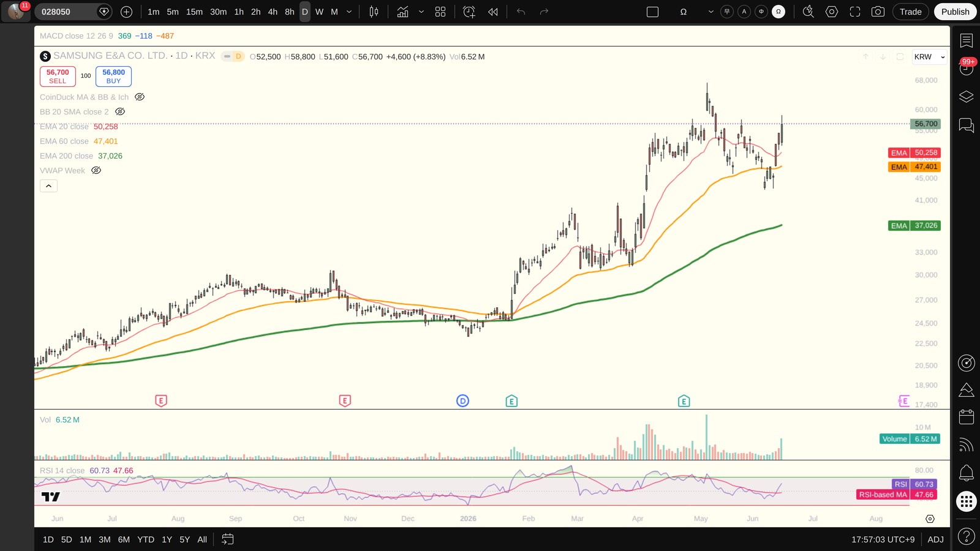The image size is (980, 551).
Task: Take a chart snapshot with the camera icon
Action: (878, 12)
